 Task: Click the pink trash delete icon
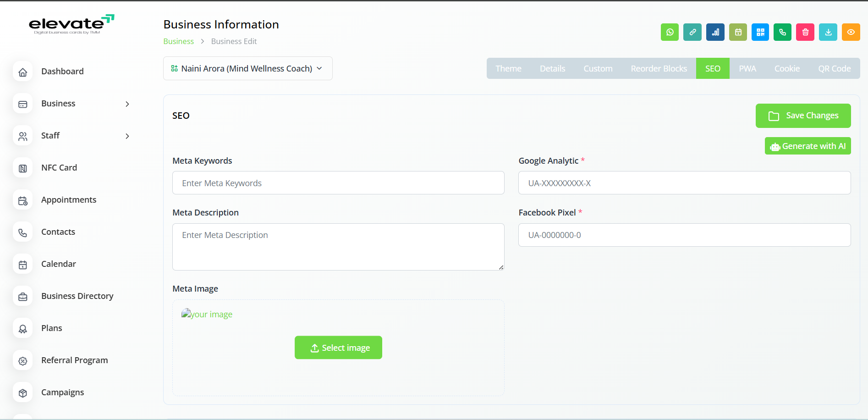pyautogui.click(x=805, y=32)
